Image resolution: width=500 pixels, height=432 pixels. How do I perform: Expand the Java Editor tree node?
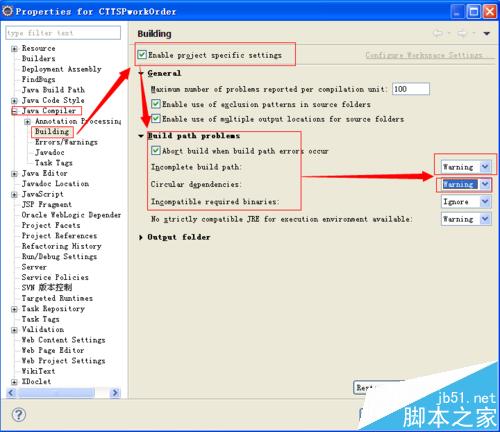(14, 174)
